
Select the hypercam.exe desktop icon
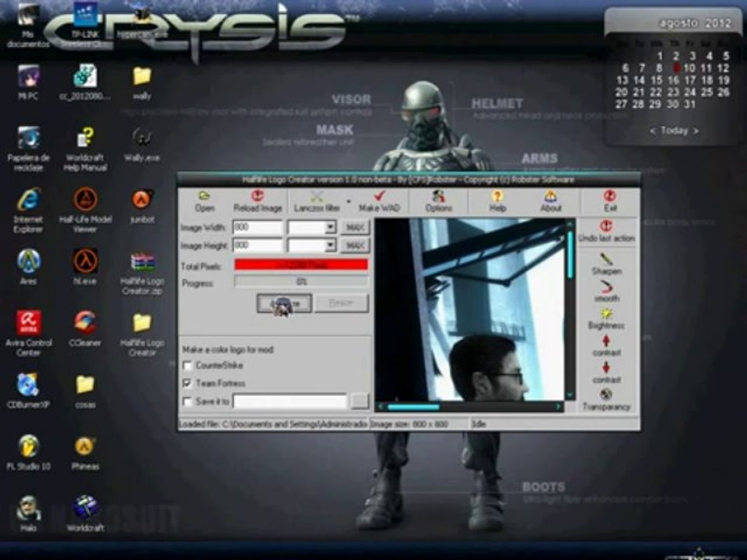point(142,16)
